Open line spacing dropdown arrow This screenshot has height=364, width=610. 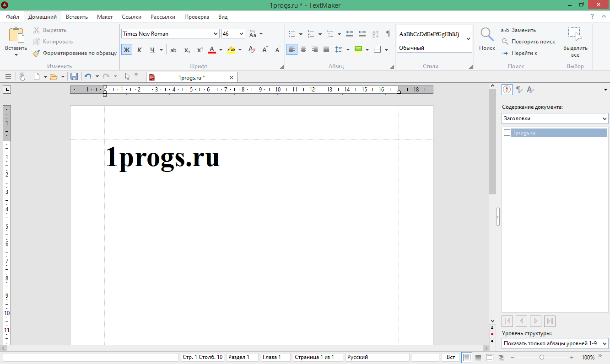pyautogui.click(x=348, y=50)
